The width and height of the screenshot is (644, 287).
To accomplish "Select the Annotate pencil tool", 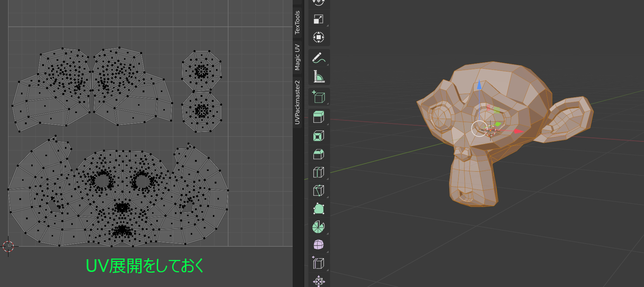I will click(x=319, y=58).
